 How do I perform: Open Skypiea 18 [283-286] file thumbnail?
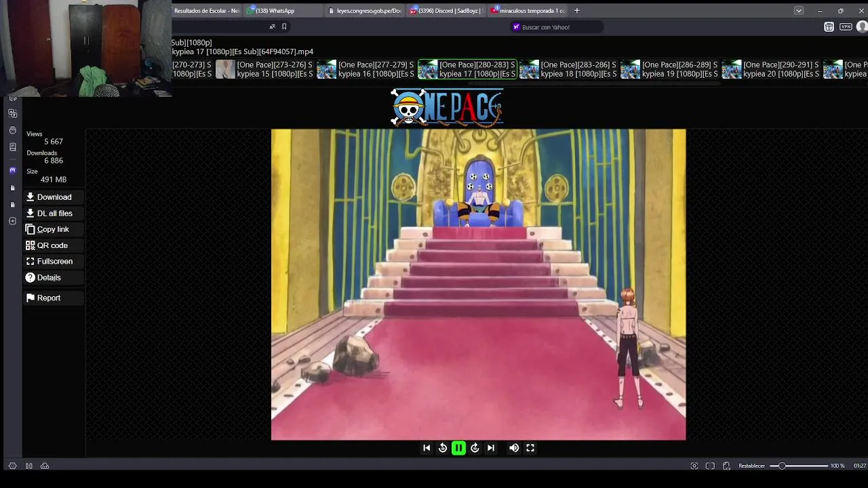pos(568,69)
